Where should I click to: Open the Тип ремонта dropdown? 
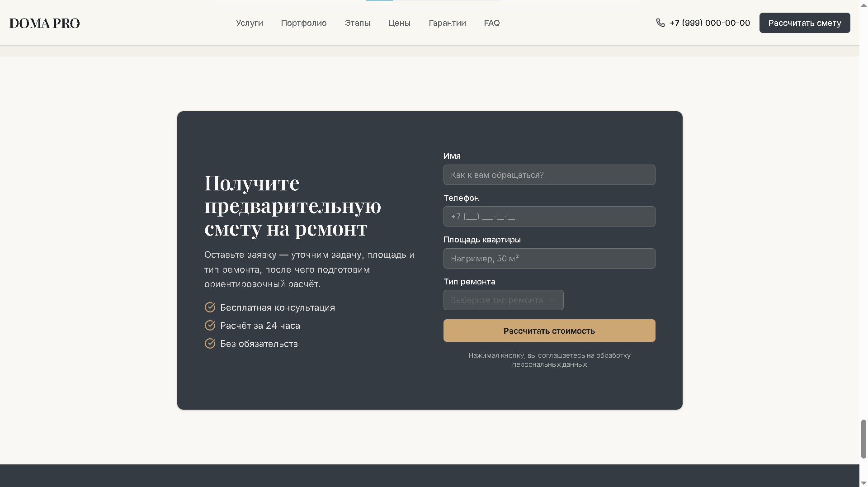[x=503, y=300]
